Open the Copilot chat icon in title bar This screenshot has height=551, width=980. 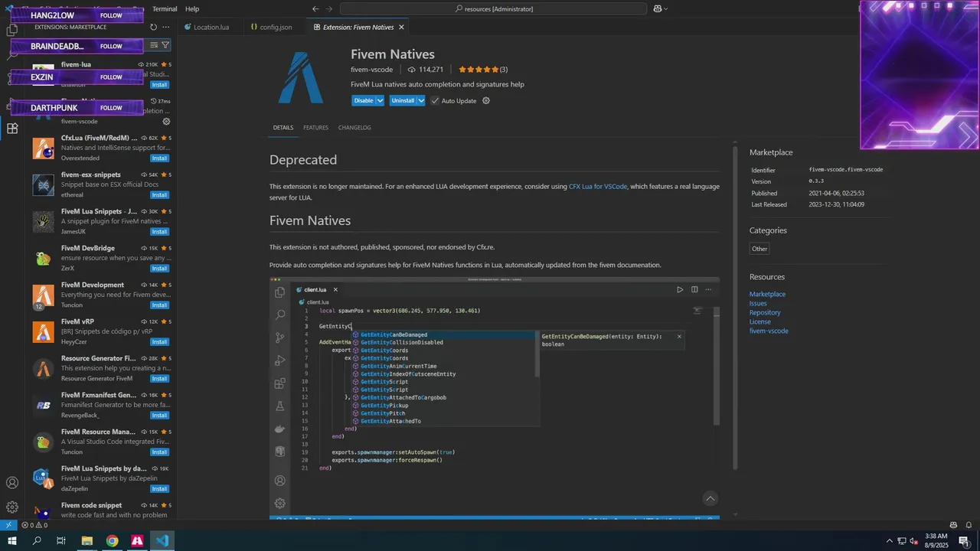point(657,8)
